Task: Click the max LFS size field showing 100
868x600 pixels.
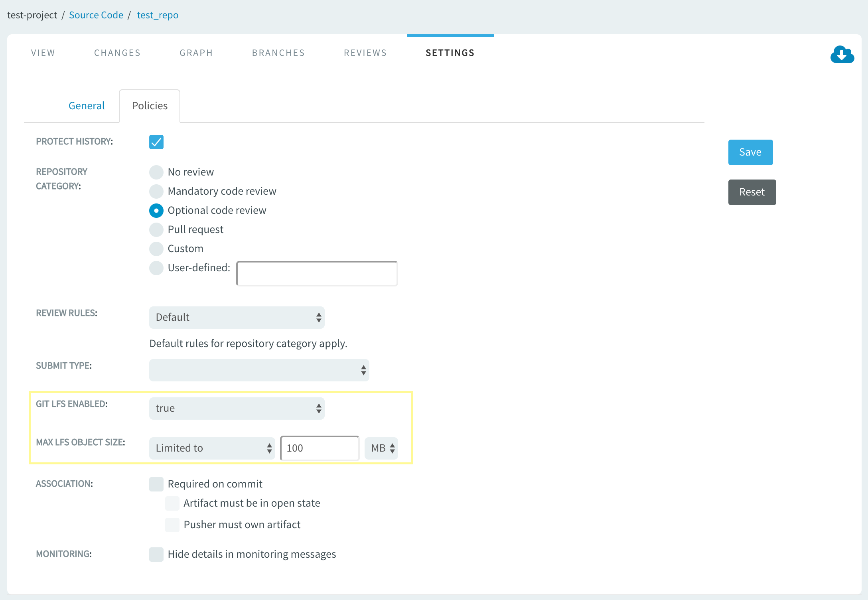Action: pyautogui.click(x=320, y=448)
